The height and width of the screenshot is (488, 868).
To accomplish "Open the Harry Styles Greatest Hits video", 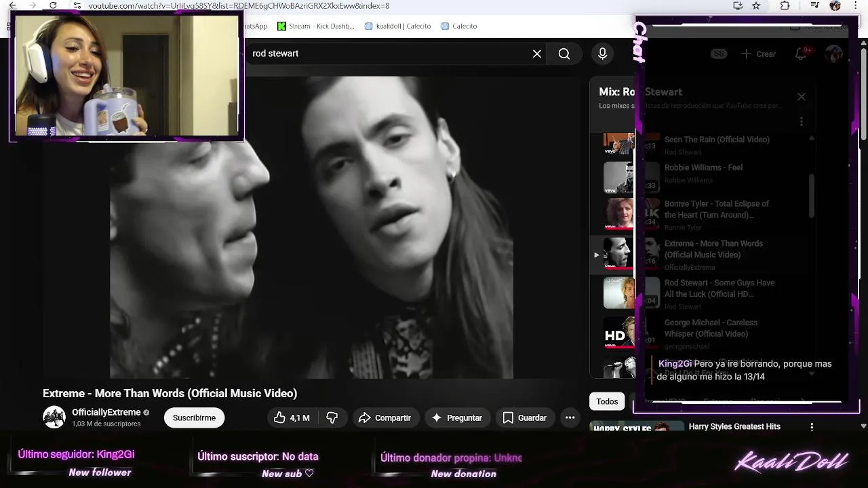I will [734, 426].
